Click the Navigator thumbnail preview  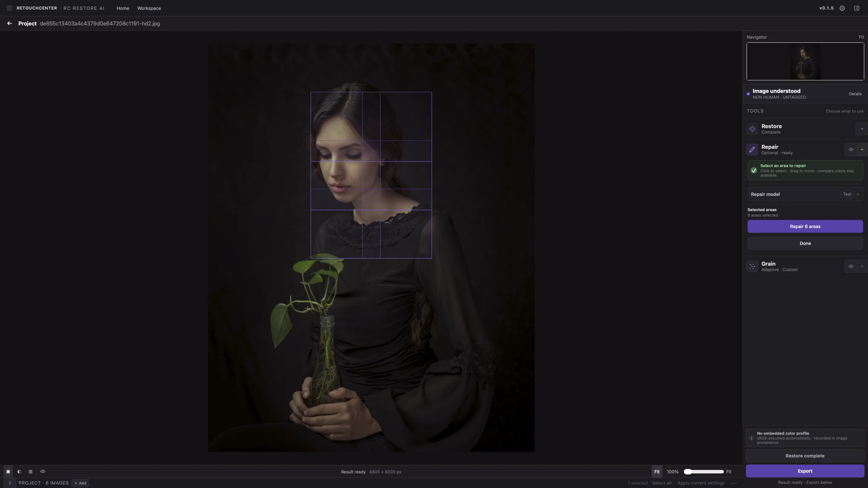tap(805, 61)
